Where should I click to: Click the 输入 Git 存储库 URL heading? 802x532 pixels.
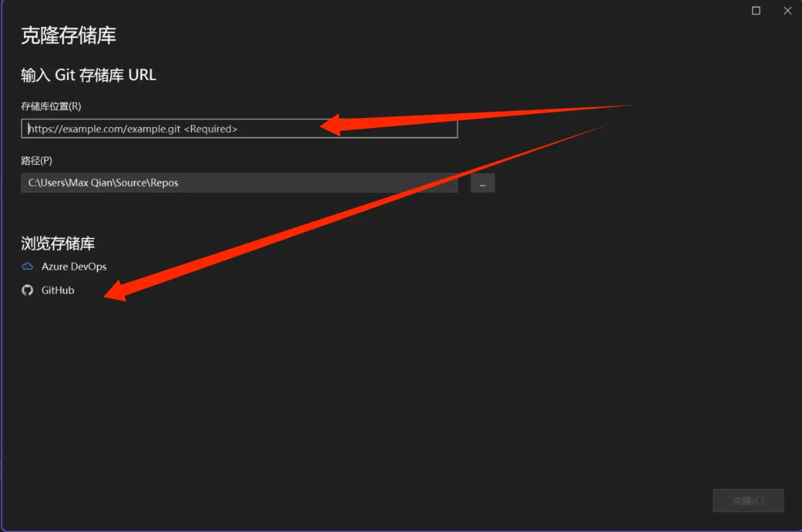tap(89, 75)
